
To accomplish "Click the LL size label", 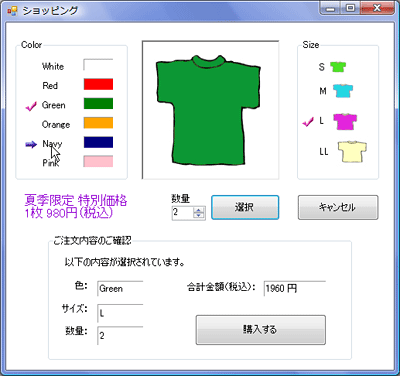I will [324, 152].
